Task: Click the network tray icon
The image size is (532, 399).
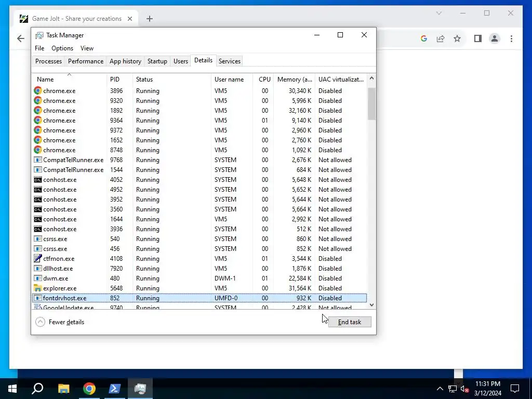Action: click(x=453, y=389)
